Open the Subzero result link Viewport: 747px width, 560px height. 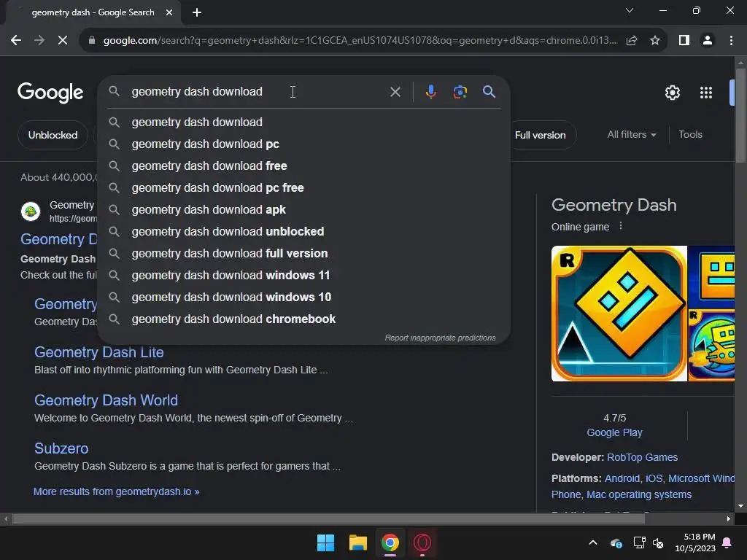pos(61,448)
